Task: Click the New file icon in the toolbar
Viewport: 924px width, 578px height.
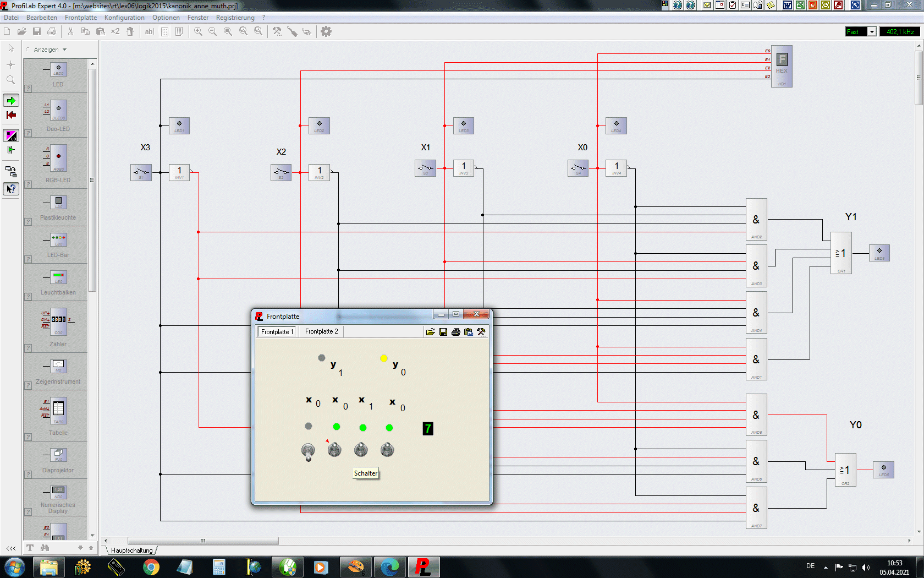Action: [x=7, y=31]
